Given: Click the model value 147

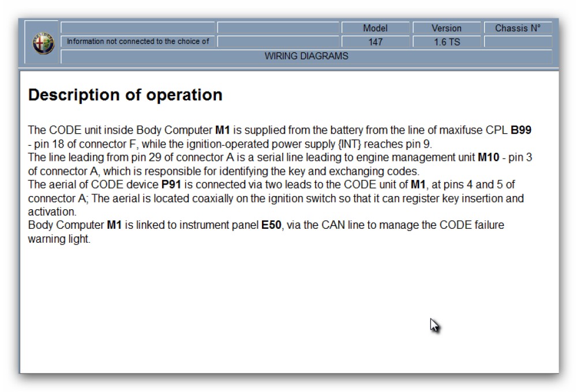Looking at the screenshot, I should click(x=375, y=42).
